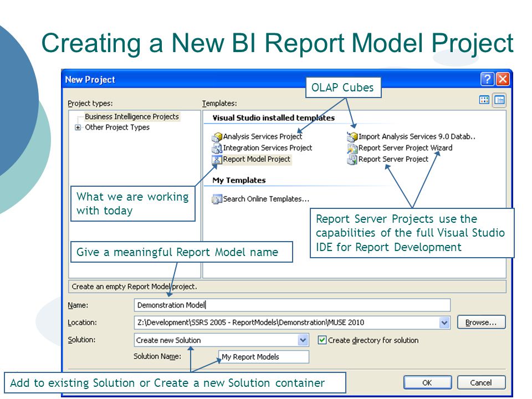Viewport: 532px width, 399px height.
Task: Select Business Intelligence Projects in tree
Action: pos(132,117)
